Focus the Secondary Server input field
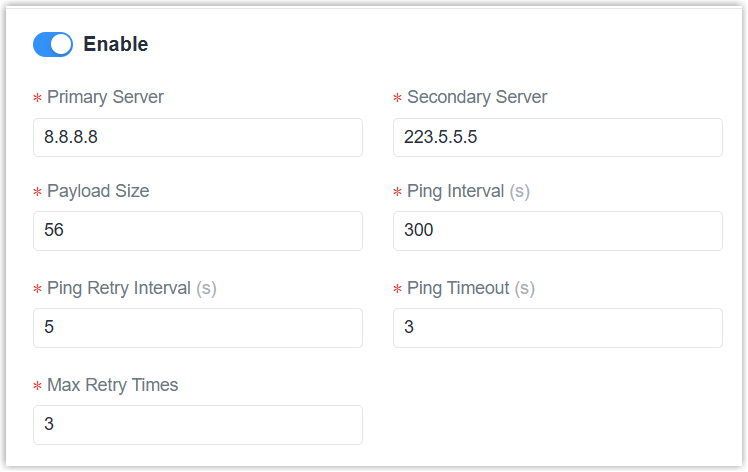This screenshot has height=472, width=748. 557,137
